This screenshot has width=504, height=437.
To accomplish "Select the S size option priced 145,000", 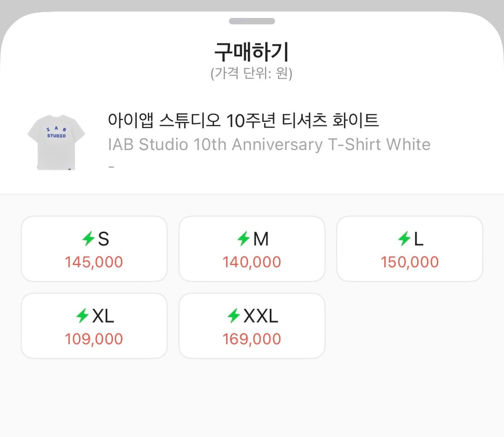I will point(94,249).
